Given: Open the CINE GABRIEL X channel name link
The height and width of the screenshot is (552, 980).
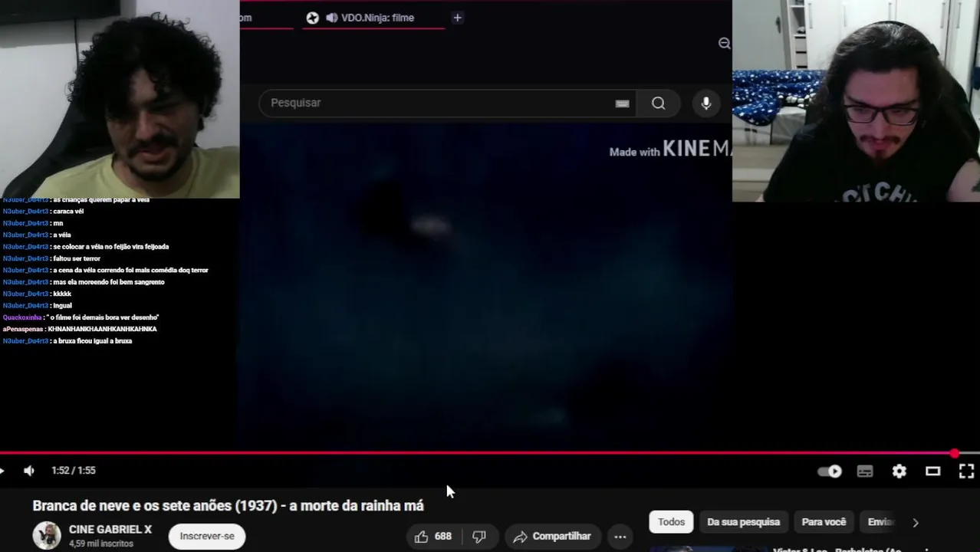Looking at the screenshot, I should (110, 530).
